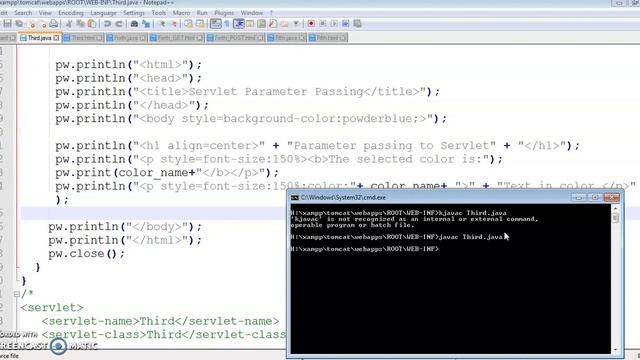This screenshot has width=640, height=360.
Task: Click the Replace toolbar icon
Action: [146, 24]
